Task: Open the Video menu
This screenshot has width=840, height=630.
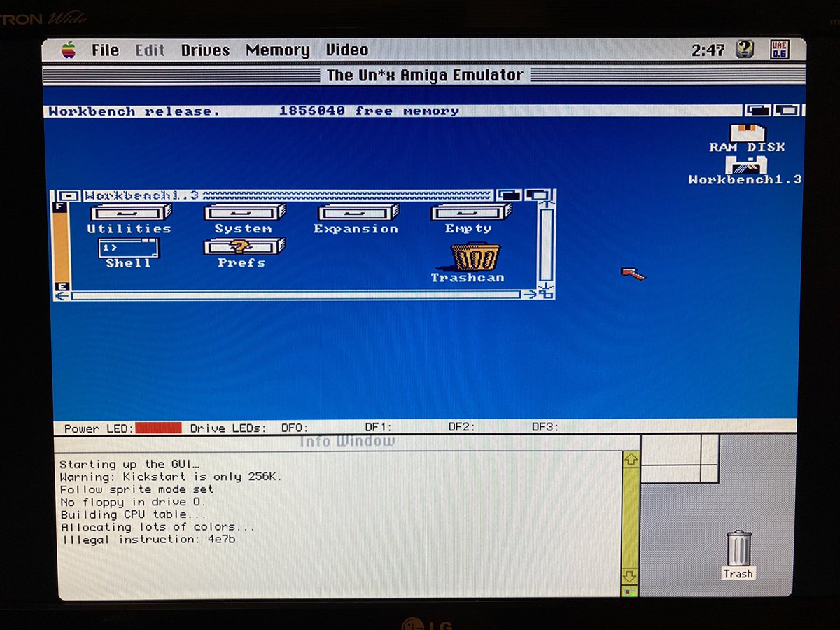Action: click(x=347, y=50)
